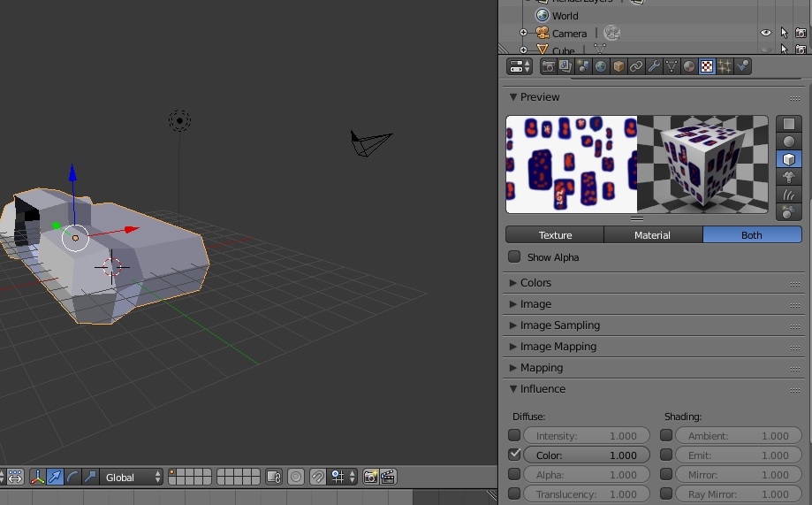Click the Emit shading value field
Image resolution: width=812 pixels, height=505 pixels.
739,455
